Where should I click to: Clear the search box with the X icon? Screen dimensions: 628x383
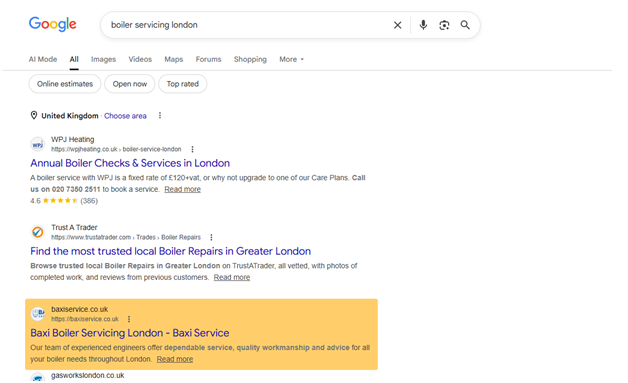[397, 25]
